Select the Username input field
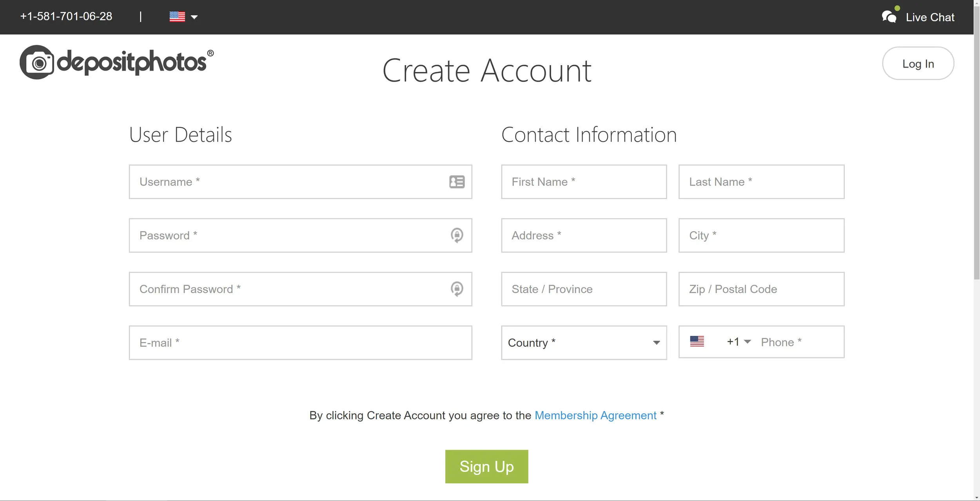980x501 pixels. coord(301,182)
